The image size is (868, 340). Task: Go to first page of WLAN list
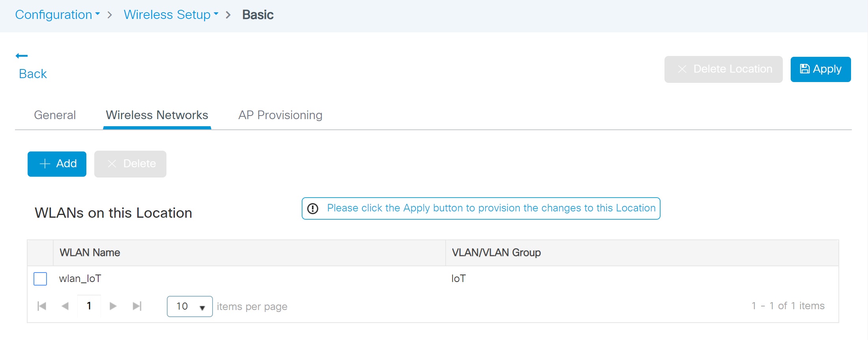tap(42, 306)
